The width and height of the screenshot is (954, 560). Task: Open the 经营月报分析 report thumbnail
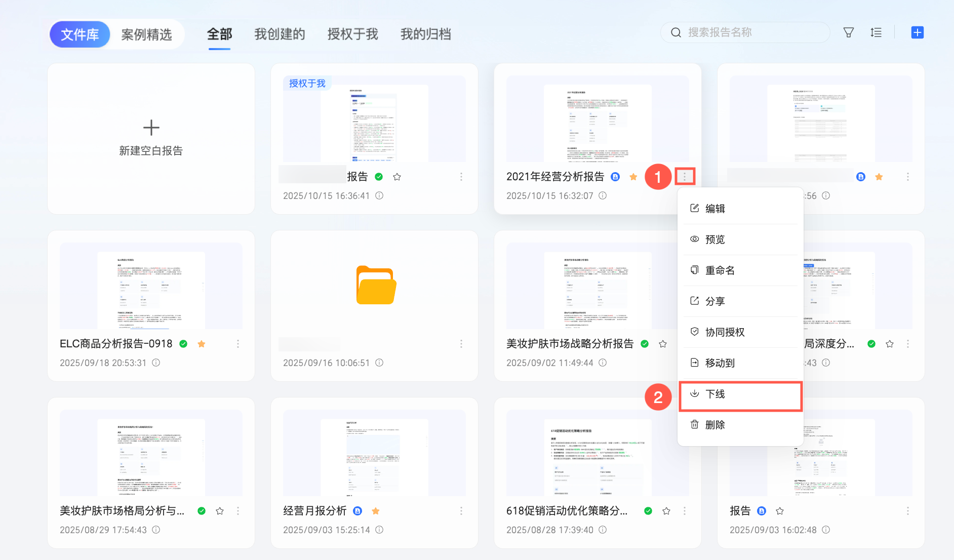click(x=374, y=453)
